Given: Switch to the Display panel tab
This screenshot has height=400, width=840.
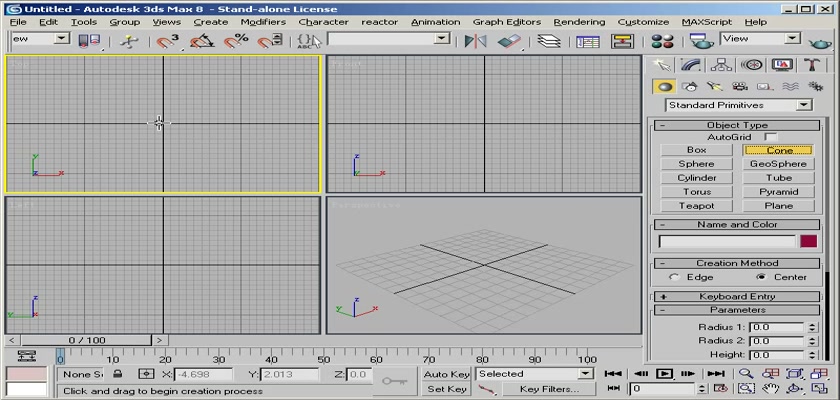Looking at the screenshot, I should [782, 65].
